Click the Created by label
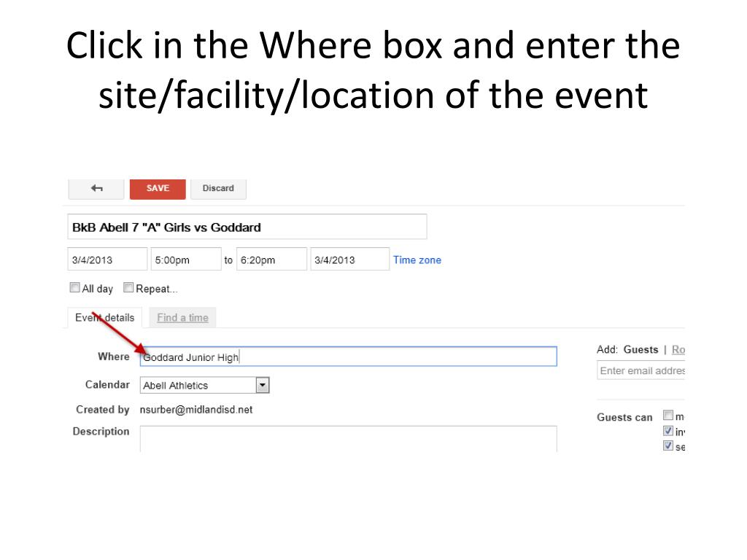Viewport: 747px width, 560px height. [102, 410]
